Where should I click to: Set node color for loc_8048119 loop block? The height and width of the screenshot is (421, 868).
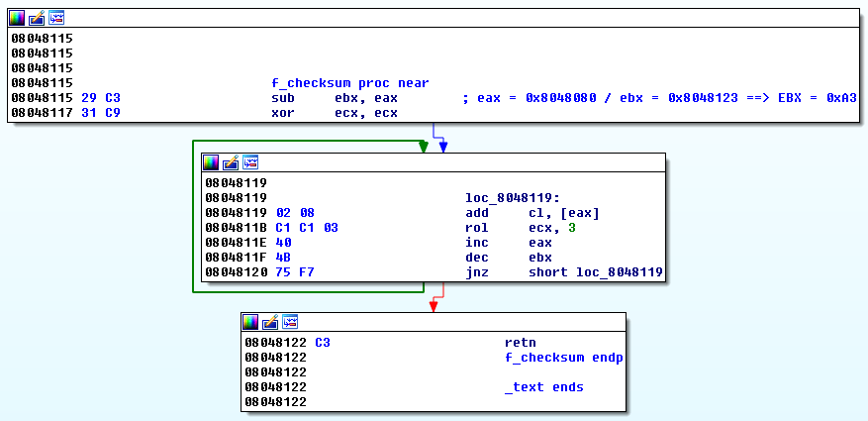pos(211,162)
